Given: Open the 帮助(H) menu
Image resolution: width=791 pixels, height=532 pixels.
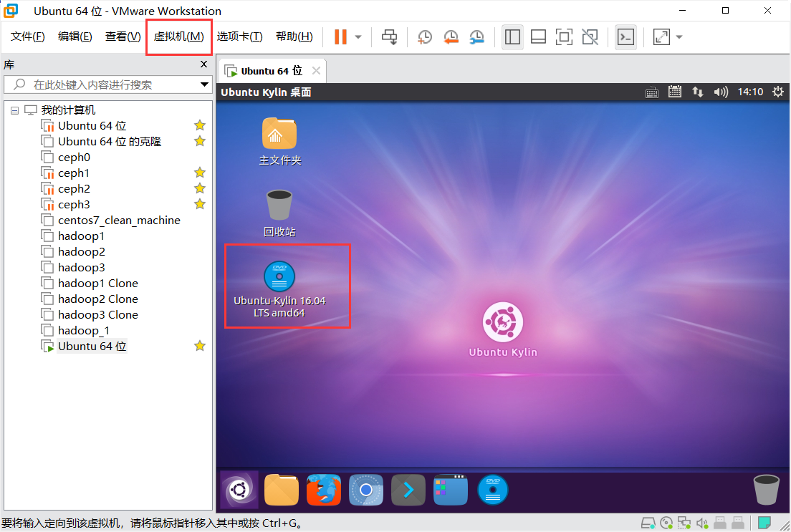Looking at the screenshot, I should click(294, 37).
